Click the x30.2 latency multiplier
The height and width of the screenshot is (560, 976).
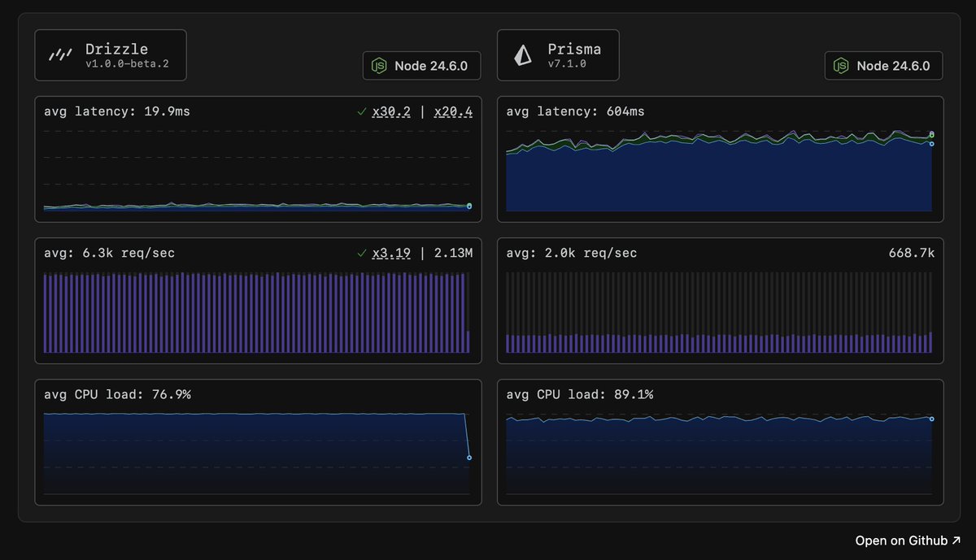(x=390, y=111)
